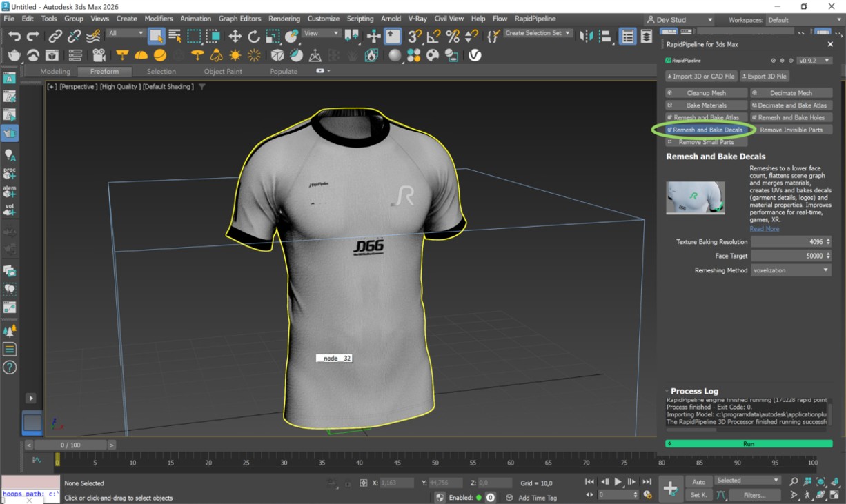
Task: Open the Layer Explorer icon
Action: coord(647,37)
